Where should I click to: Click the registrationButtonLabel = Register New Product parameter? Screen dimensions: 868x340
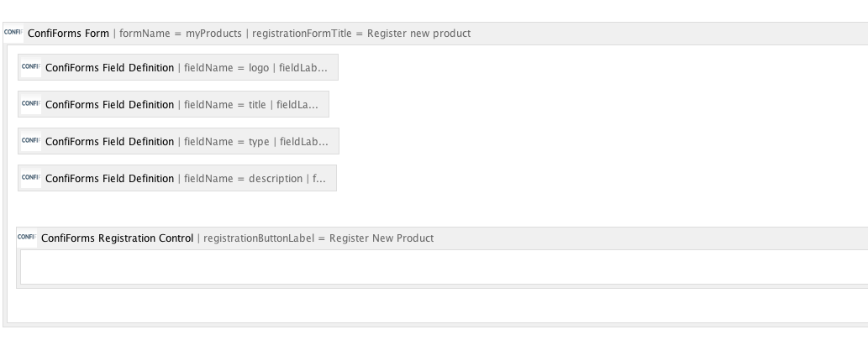[x=318, y=238]
